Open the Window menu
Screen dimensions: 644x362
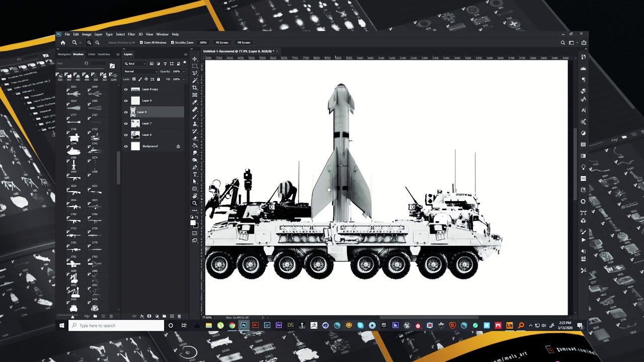pos(162,34)
